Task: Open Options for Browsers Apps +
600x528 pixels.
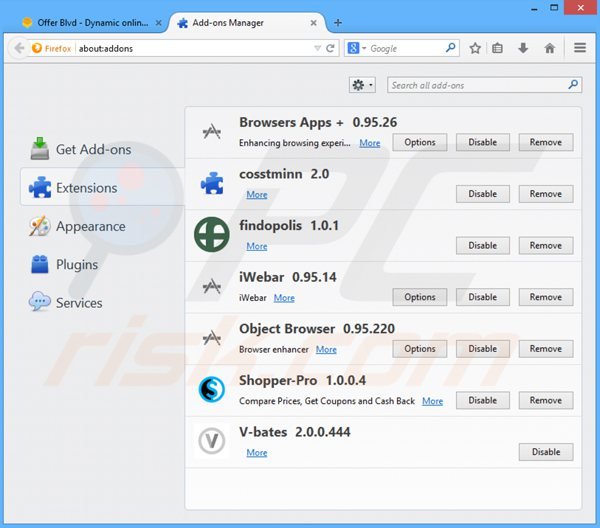Action: point(420,142)
